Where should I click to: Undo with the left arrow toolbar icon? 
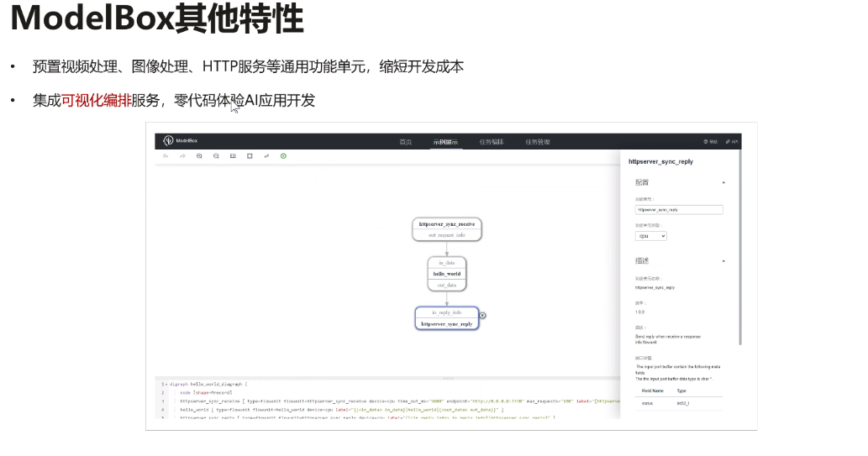[x=166, y=156]
